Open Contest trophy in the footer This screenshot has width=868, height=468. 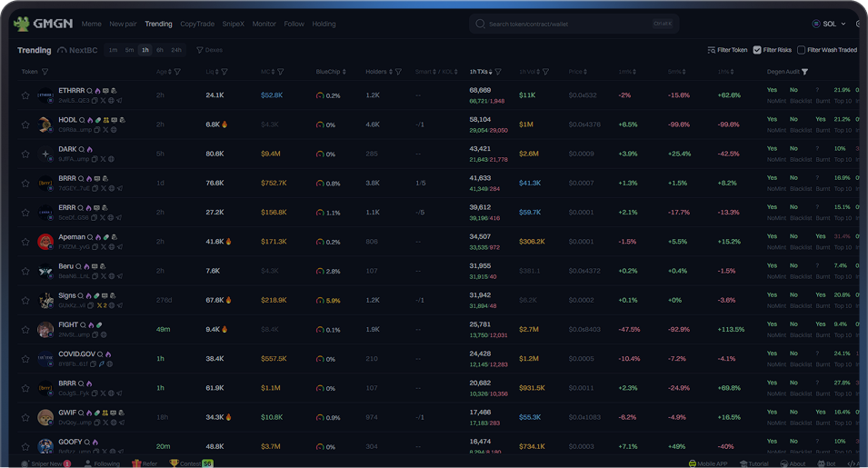click(x=191, y=463)
